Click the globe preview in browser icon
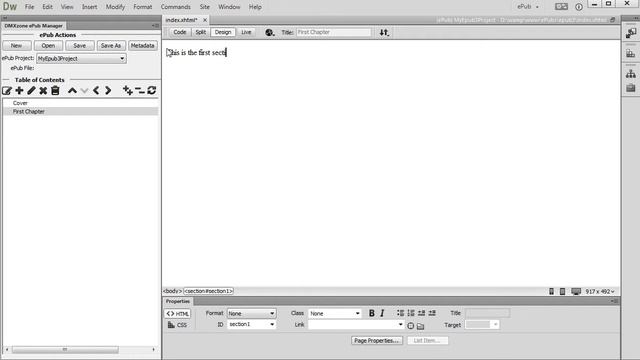This screenshot has width=640, height=360. pyautogui.click(x=269, y=32)
